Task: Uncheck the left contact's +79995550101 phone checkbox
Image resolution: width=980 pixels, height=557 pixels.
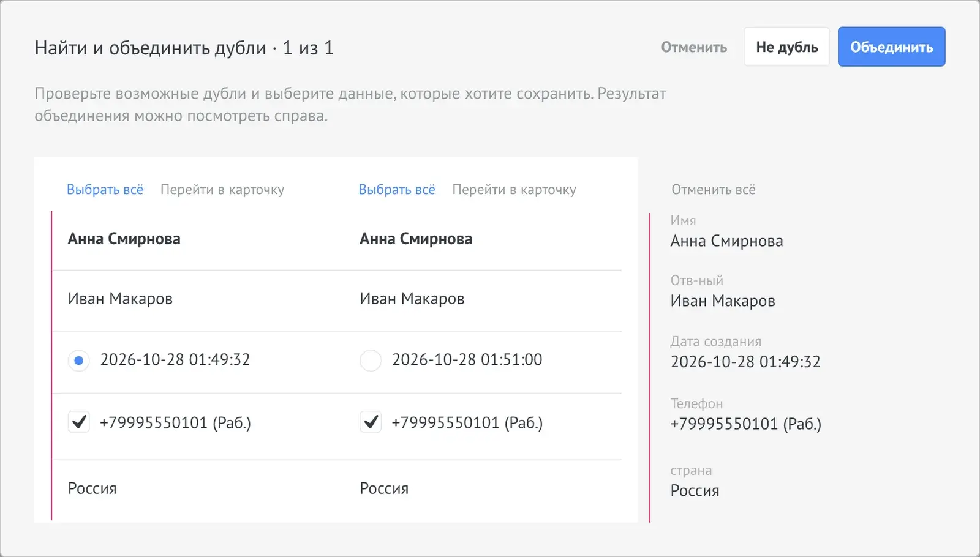Action: (79, 422)
